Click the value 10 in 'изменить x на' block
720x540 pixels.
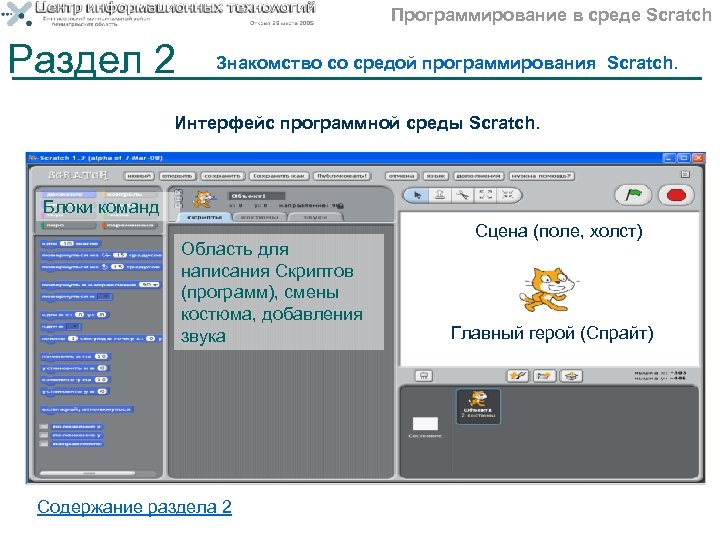tap(101, 356)
